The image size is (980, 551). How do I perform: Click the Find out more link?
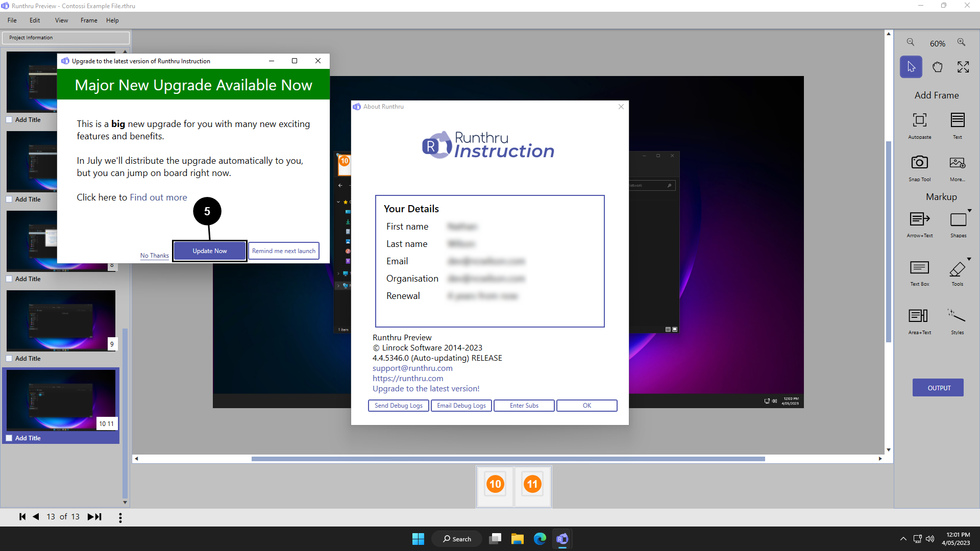click(158, 197)
